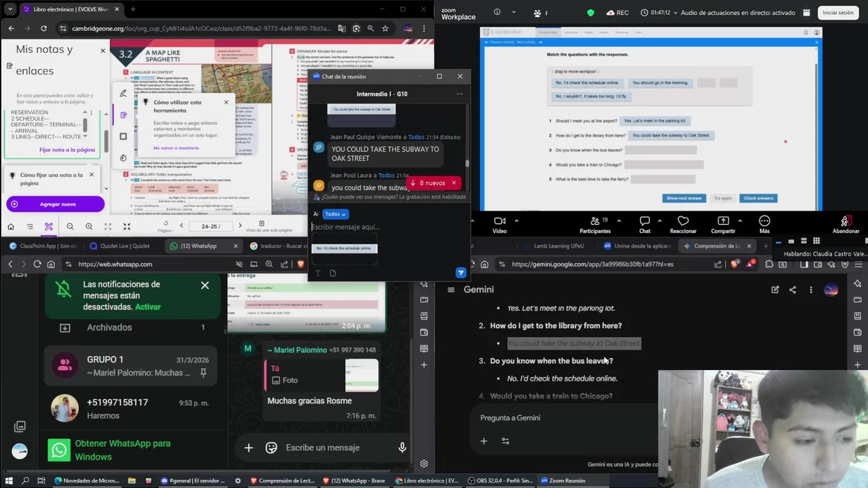Open the timer tool in the eBook sidebar
Screen dimensions: 868x488
tap(123, 158)
